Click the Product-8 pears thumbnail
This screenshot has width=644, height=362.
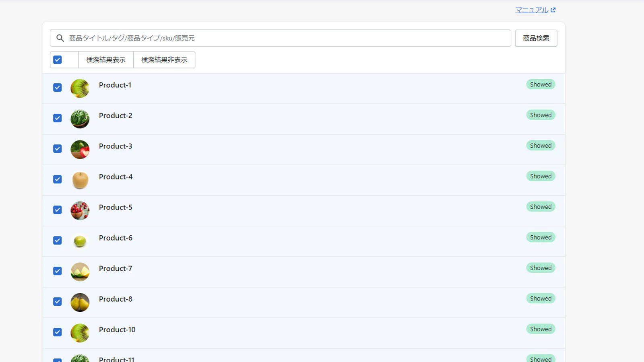(80, 302)
